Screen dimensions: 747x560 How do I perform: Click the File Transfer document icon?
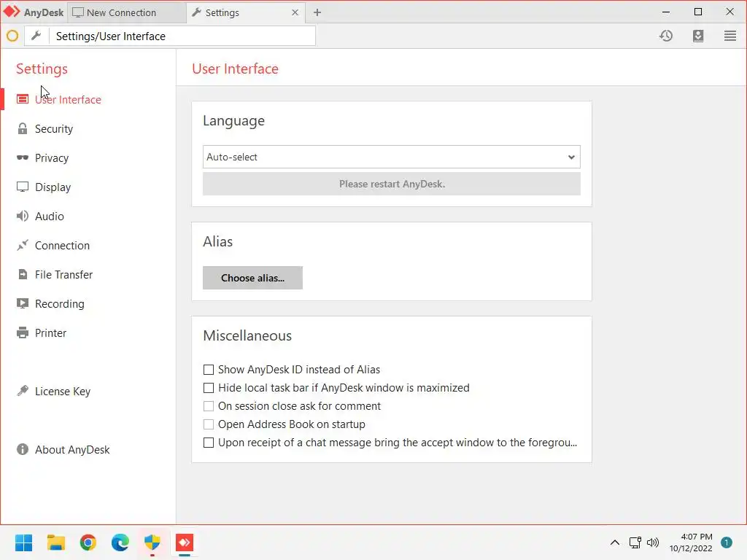coord(23,274)
